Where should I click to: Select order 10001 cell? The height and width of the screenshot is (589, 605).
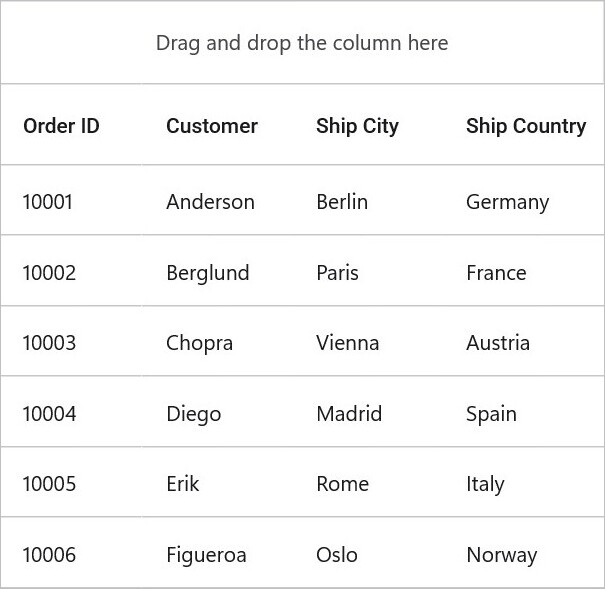71,200
